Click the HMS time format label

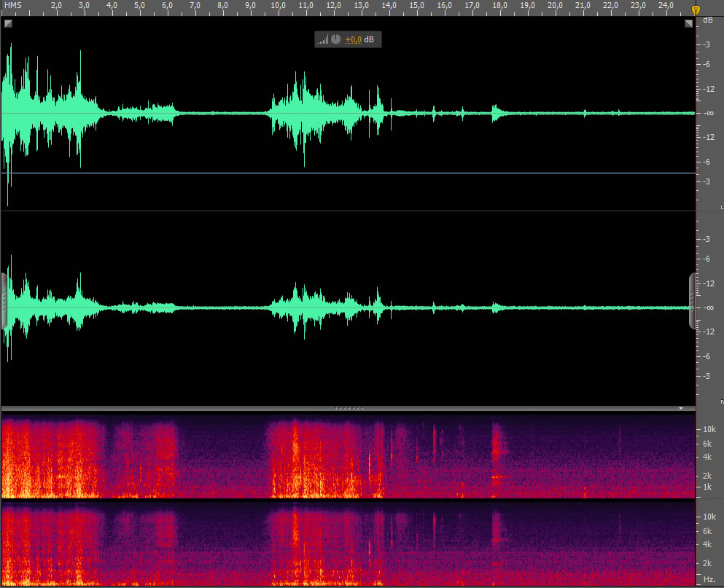13,6
